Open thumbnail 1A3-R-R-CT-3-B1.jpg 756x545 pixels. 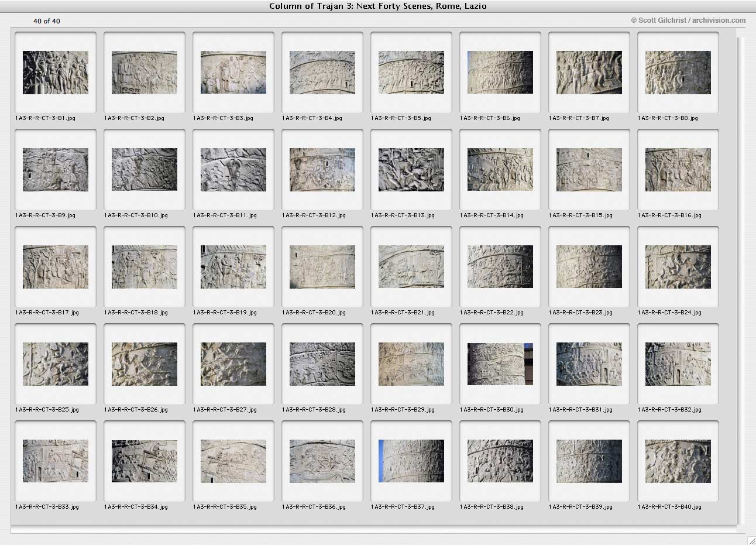56,73
